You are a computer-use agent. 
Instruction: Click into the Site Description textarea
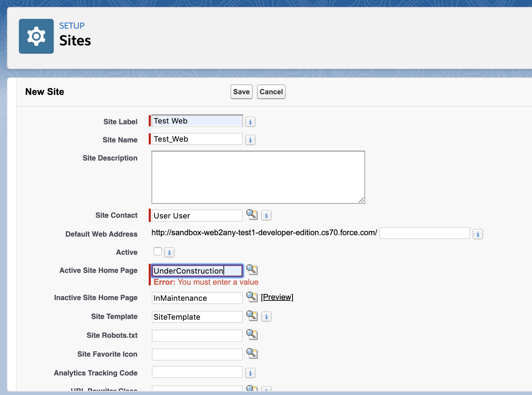point(258,177)
